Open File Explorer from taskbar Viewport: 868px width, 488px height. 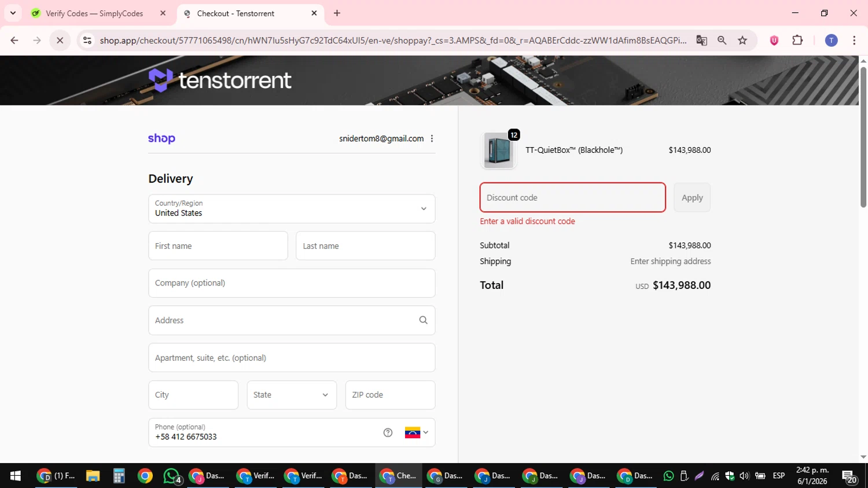click(93, 476)
